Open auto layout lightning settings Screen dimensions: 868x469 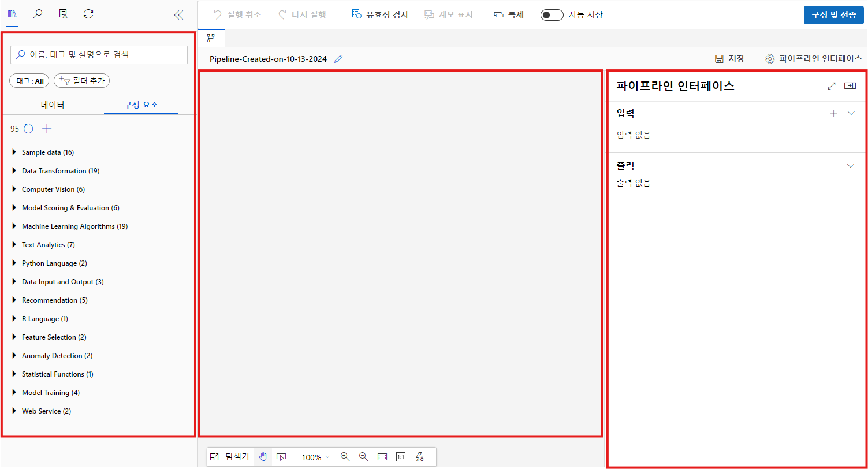420,457
